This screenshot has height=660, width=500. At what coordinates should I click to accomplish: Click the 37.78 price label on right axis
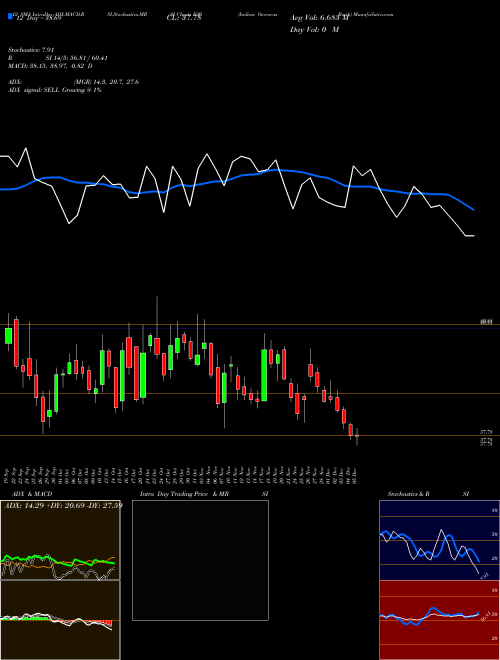486,431
